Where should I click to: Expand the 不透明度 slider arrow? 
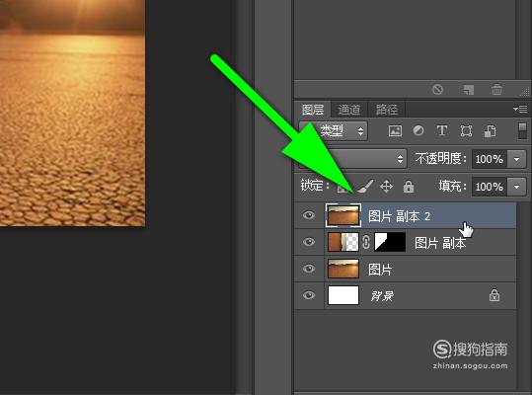[517, 159]
